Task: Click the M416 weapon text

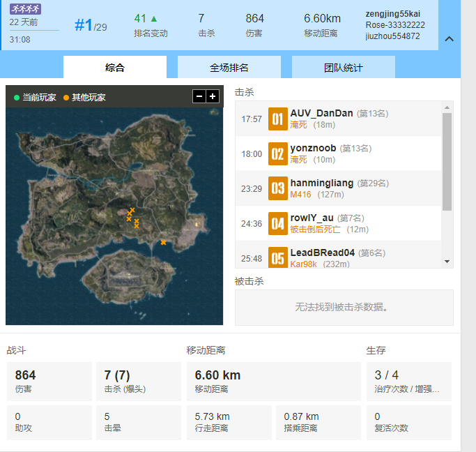Action: [x=300, y=195]
